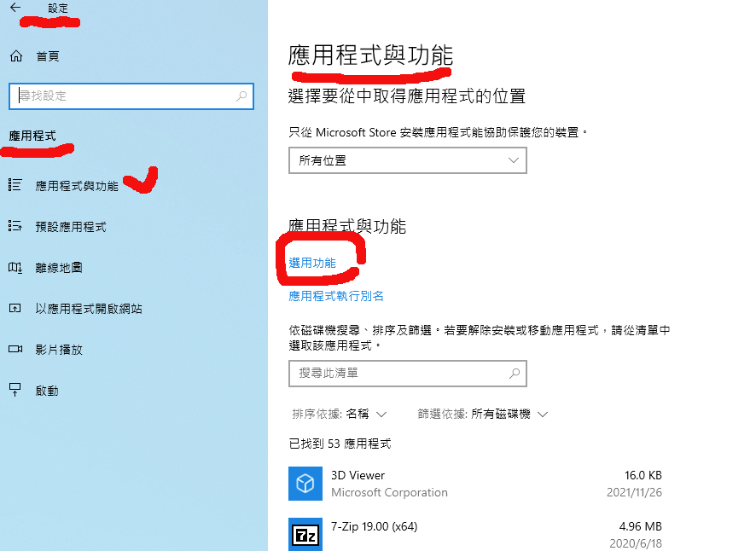Click the 搜尋此清單 search field
756x551 pixels.
(x=407, y=374)
